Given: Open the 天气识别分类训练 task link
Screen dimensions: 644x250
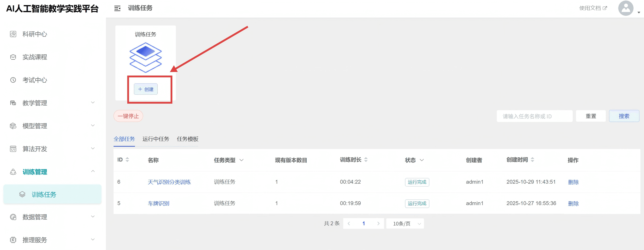Looking at the screenshot, I should coord(169,182).
